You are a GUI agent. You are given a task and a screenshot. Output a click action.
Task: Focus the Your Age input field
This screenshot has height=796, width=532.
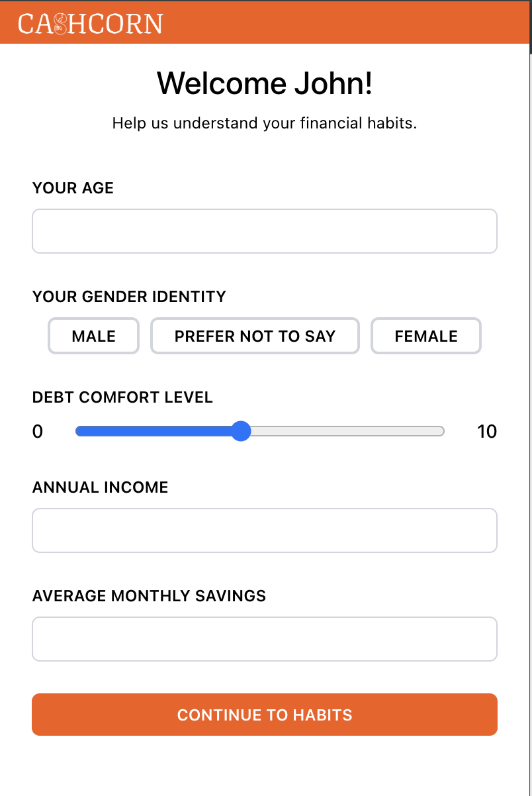[265, 231]
